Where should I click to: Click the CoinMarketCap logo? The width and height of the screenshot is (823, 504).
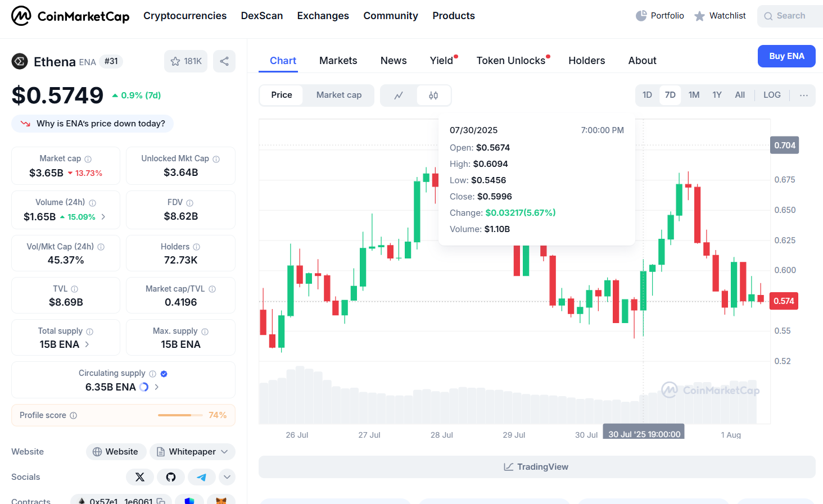pos(70,16)
